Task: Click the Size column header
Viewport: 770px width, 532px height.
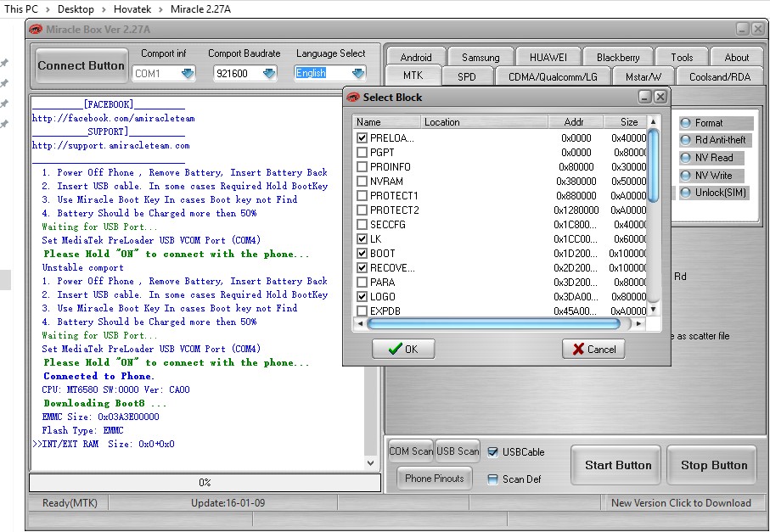Action: tap(625, 122)
